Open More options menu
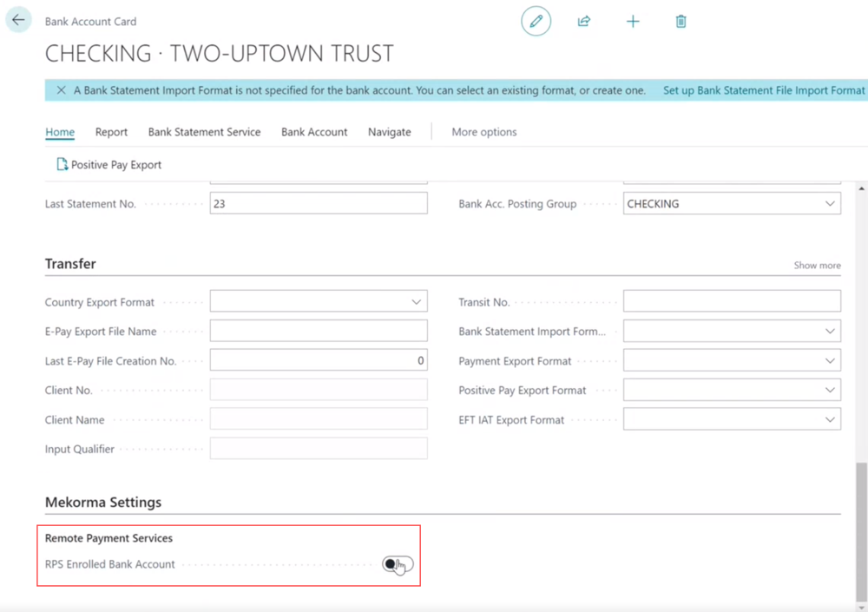 click(483, 132)
